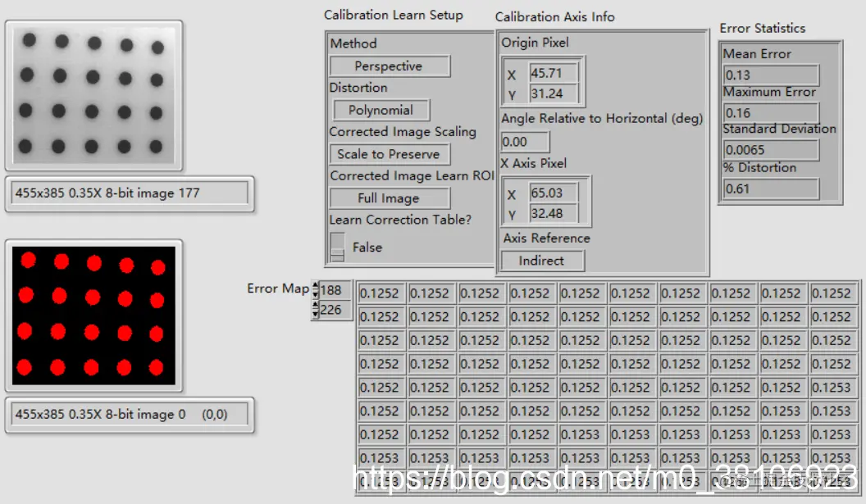This screenshot has height=504, width=866.
Task: Click the Angle Relative to Horizontal (deg) label
Action: coord(602,119)
